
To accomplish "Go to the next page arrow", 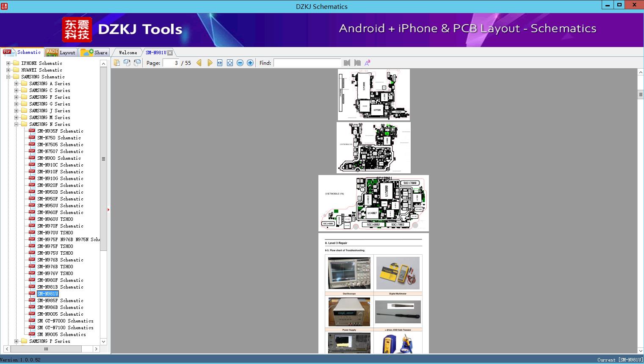I will pyautogui.click(x=210, y=63).
